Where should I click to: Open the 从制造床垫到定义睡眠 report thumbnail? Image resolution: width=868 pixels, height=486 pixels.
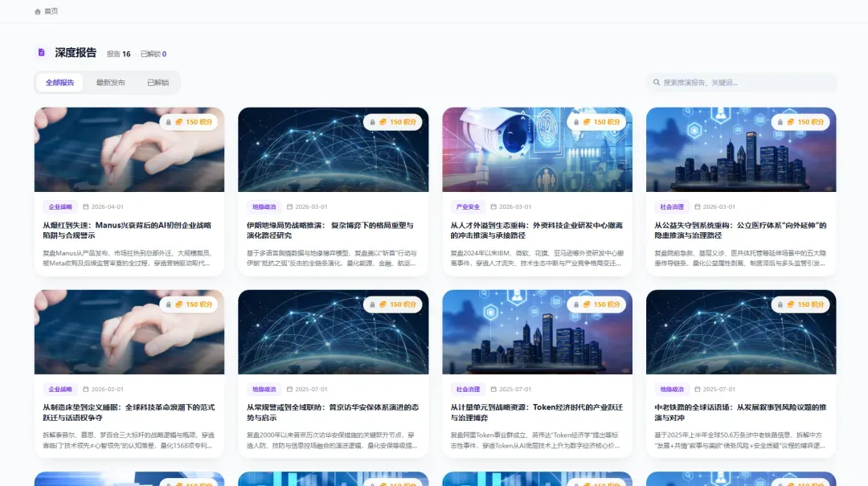click(x=129, y=332)
